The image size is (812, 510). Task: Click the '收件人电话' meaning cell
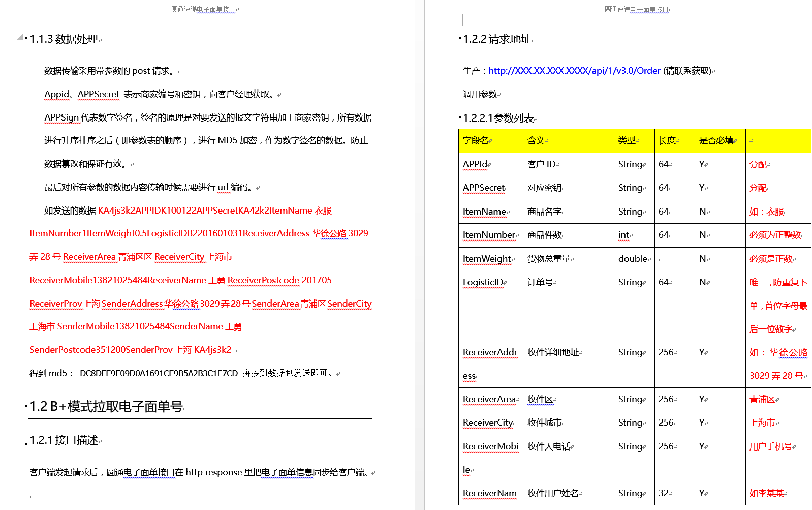(x=569, y=458)
